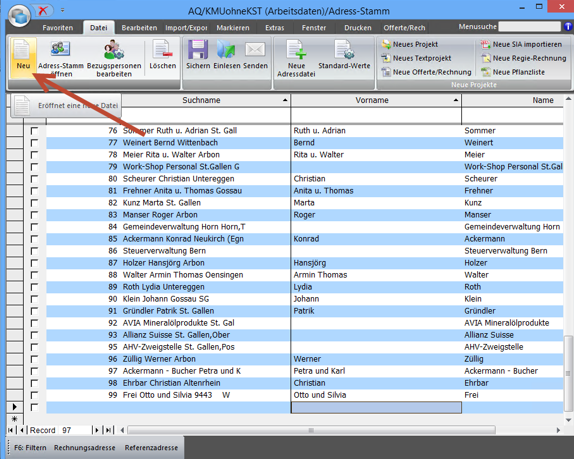Viewport: 574px width, 459px height.
Task: Create Neue Pflanzliste
Action: click(x=513, y=72)
